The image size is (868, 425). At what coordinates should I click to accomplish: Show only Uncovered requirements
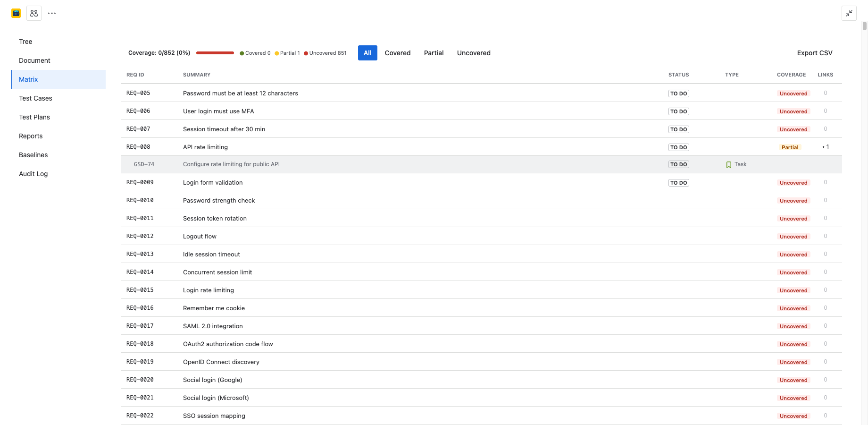pyautogui.click(x=474, y=52)
